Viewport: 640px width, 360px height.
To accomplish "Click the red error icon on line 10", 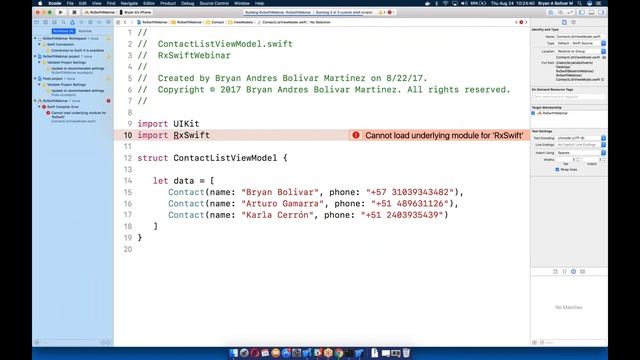I will point(356,135).
